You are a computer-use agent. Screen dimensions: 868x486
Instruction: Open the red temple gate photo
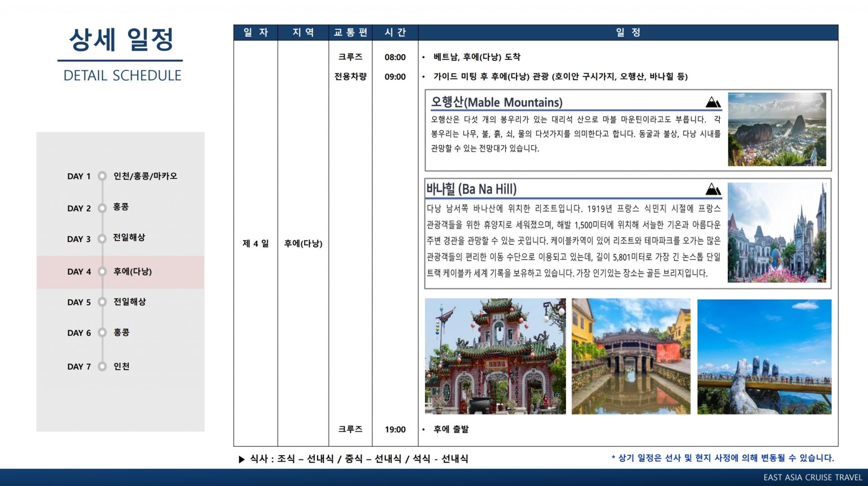point(495,356)
